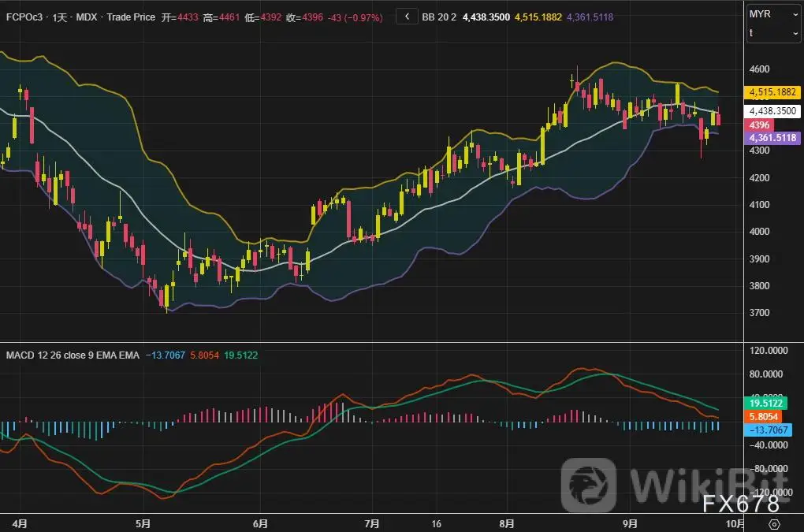Click the yellow 4,515.1882 price axis tag
The height and width of the screenshot is (532, 804).
pyautogui.click(x=772, y=92)
